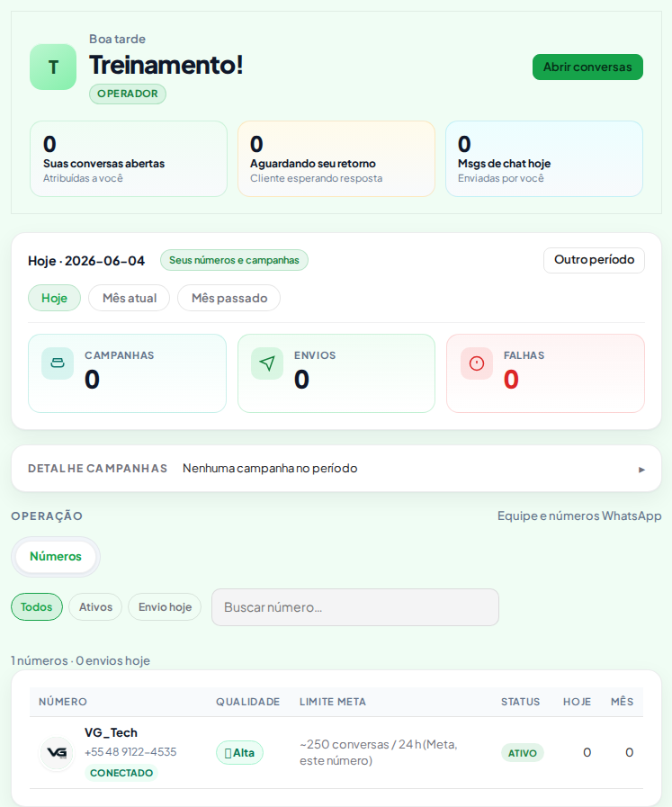The image size is (672, 807).
Task: Switch to Mês passado period
Action: [x=229, y=298]
